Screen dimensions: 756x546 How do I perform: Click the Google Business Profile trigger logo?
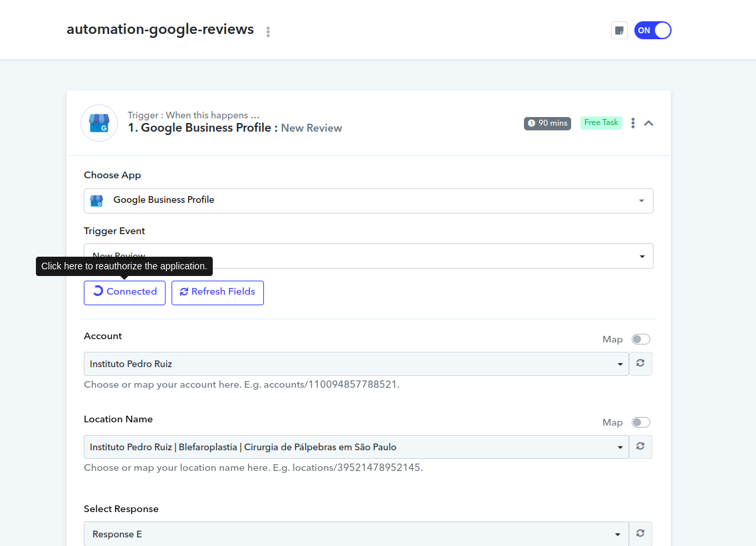(99, 123)
